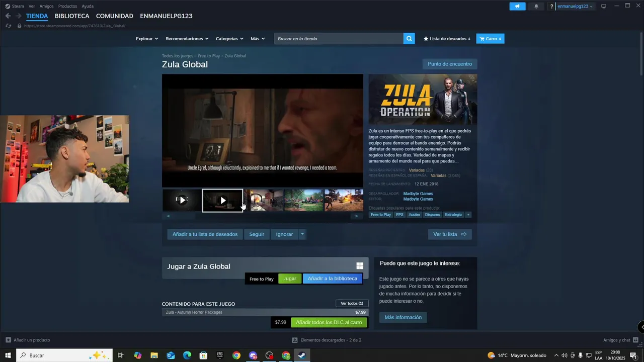Open the Ayuda menu
644x362 pixels.
[88, 6]
